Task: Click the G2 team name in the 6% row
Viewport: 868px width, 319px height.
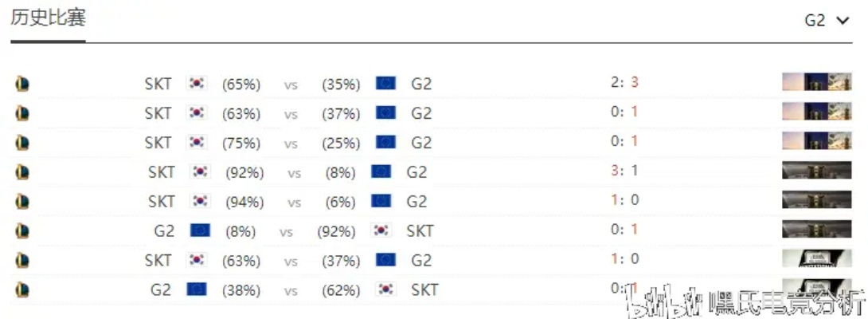Action: pos(416,201)
